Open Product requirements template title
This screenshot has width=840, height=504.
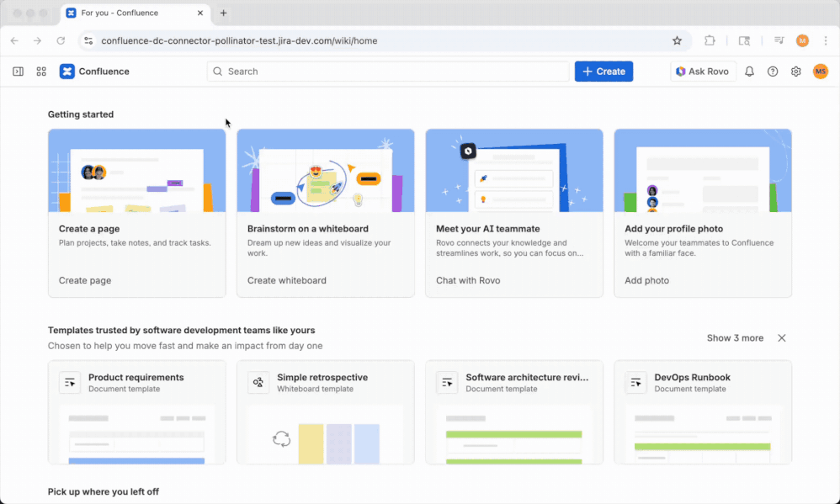[x=136, y=377]
